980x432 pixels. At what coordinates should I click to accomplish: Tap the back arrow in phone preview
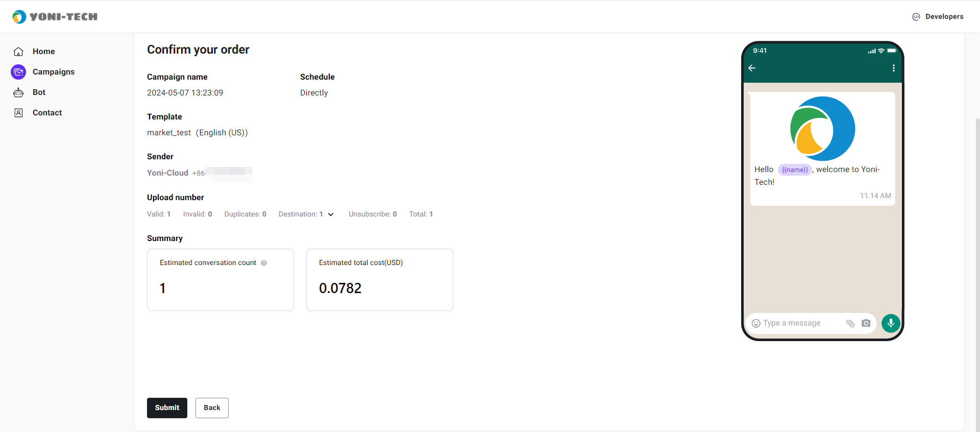point(752,68)
